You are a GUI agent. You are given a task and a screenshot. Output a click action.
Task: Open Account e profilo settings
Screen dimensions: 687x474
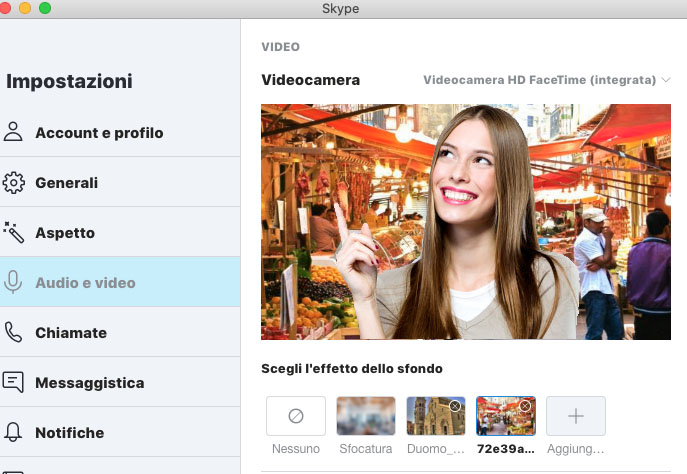click(120, 132)
